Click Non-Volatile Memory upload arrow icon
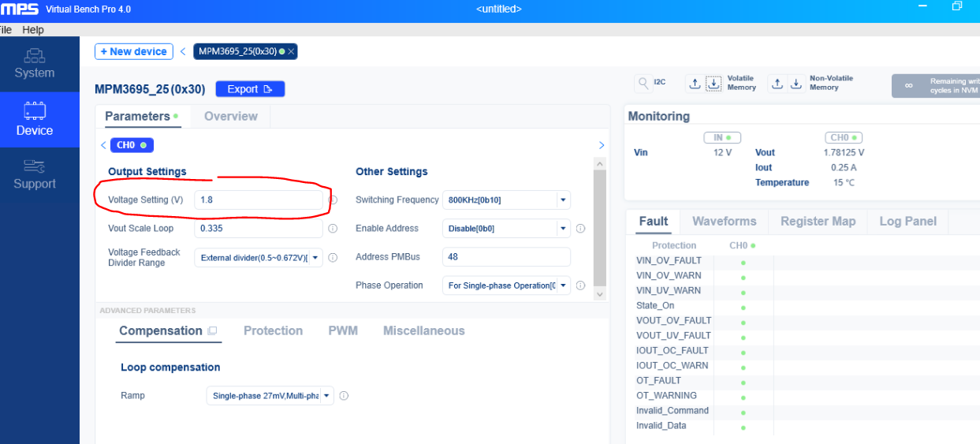The image size is (980, 444). pos(777,83)
